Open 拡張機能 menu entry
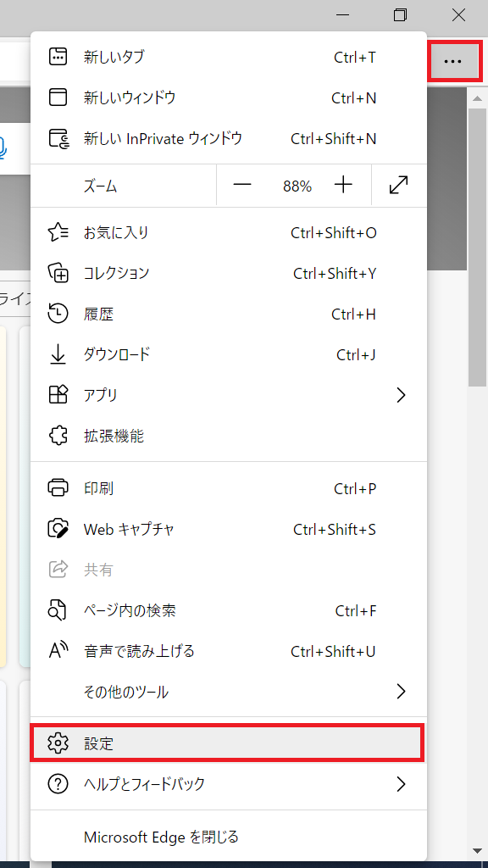This screenshot has width=488, height=868. (229, 437)
